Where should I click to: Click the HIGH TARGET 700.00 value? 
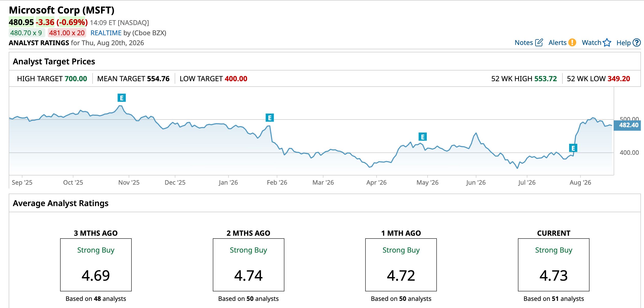point(76,79)
